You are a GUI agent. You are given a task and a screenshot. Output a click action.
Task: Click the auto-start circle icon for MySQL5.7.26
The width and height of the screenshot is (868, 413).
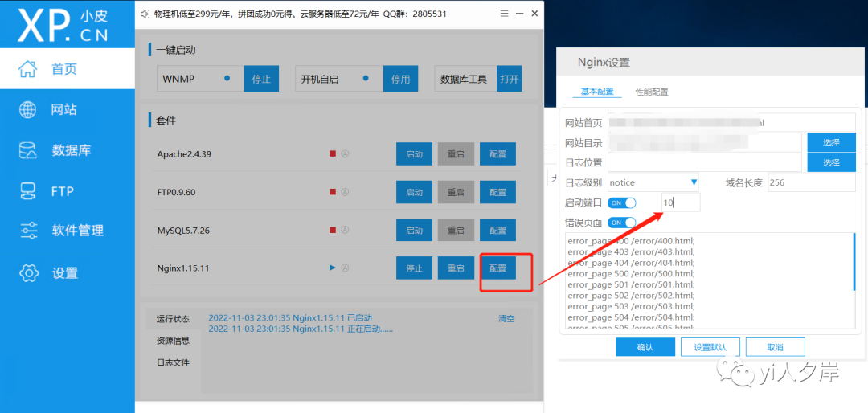point(344,230)
